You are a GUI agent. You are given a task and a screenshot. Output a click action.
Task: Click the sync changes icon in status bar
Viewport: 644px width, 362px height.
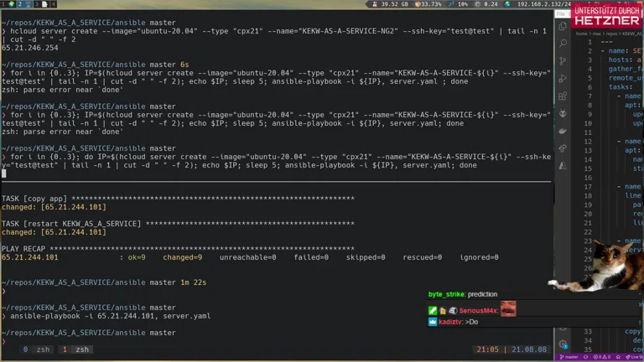(x=585, y=357)
